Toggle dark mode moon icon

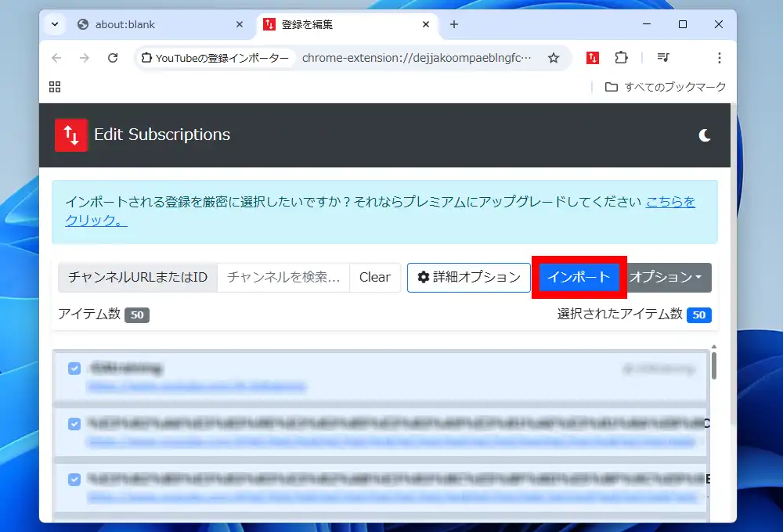(x=705, y=135)
